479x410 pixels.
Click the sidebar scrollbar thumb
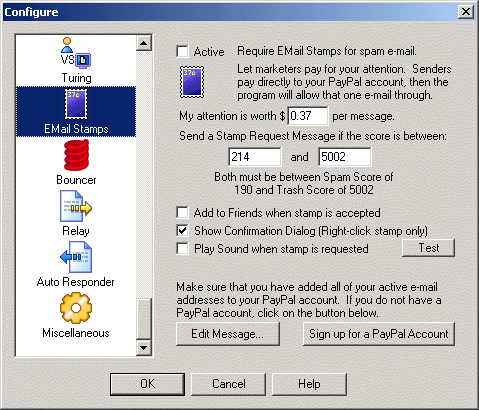[144, 319]
